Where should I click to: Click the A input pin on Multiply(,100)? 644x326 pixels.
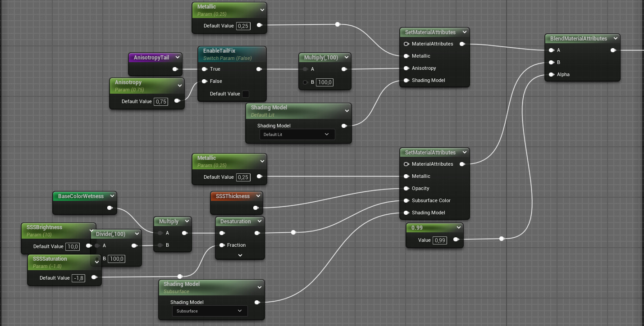[x=306, y=69]
